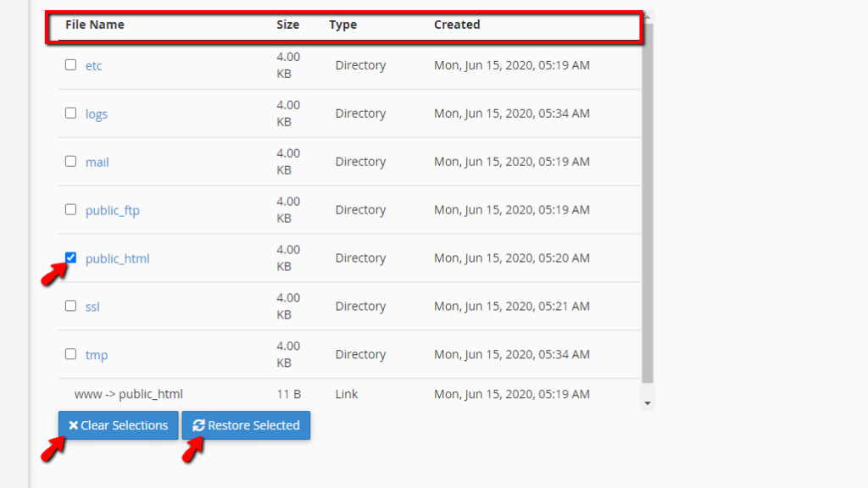Click the 'Link' type cell
This screenshot has width=868, height=488.
tap(347, 394)
